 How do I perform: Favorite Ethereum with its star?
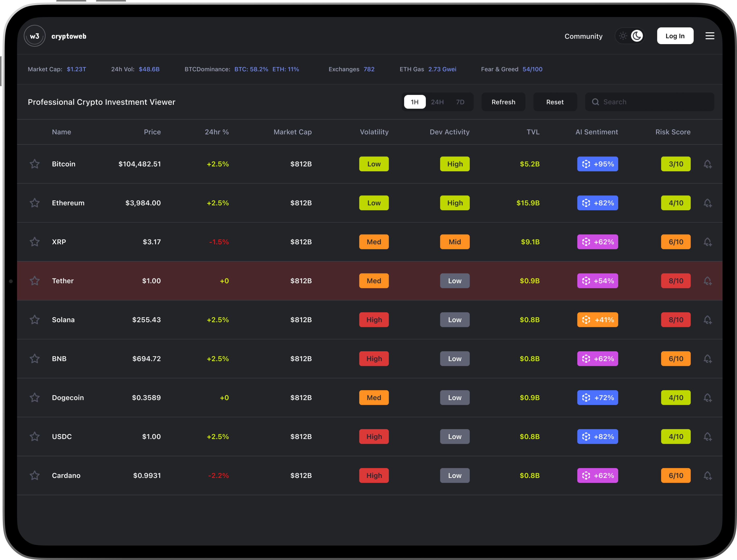[35, 203]
